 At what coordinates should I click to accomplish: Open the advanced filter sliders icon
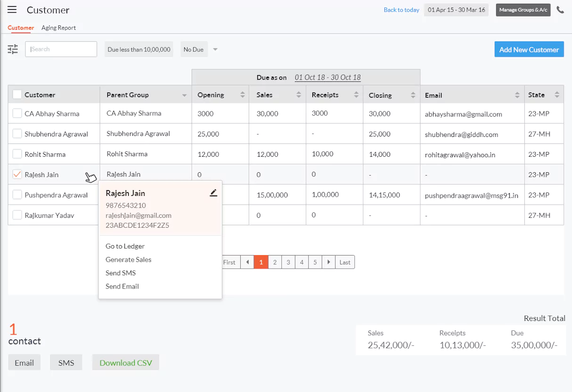coord(13,49)
